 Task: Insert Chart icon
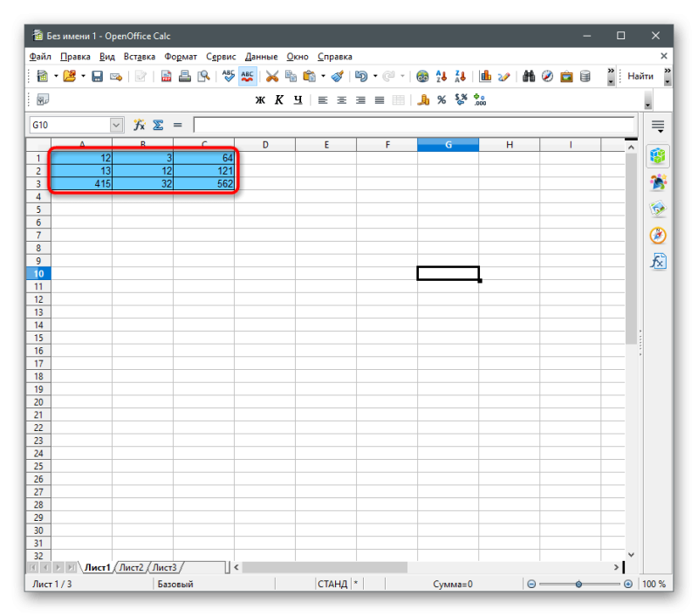[485, 77]
